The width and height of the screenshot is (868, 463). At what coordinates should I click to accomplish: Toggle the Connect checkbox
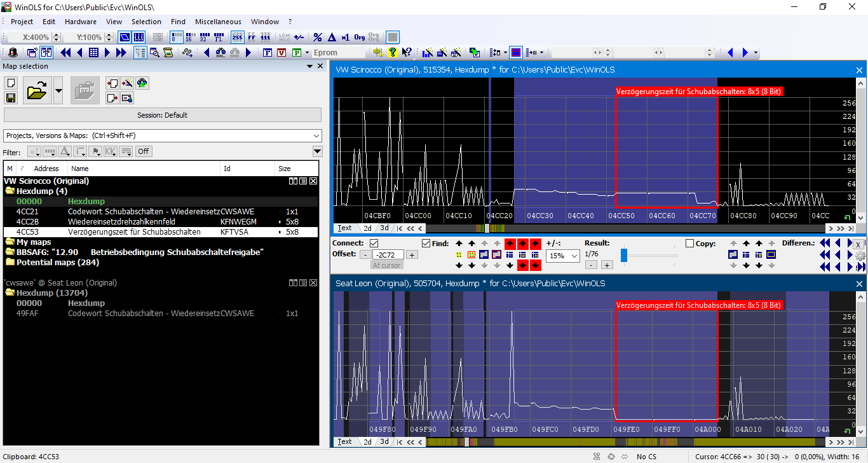[x=374, y=243]
